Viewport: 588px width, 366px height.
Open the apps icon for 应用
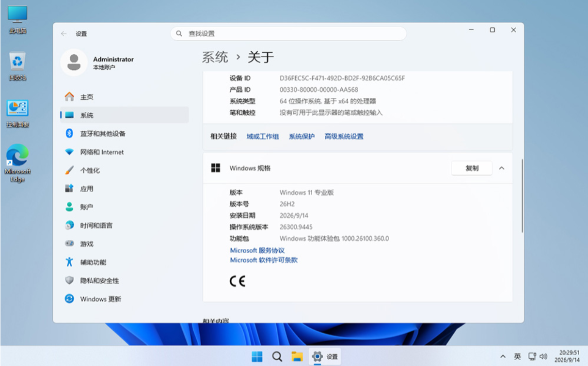tap(69, 189)
